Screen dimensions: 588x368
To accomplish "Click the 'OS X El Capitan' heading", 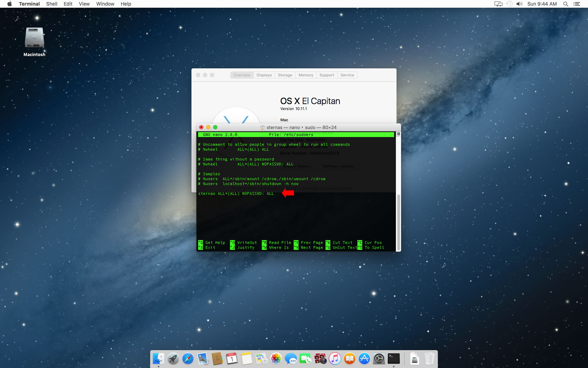I will (x=310, y=101).
